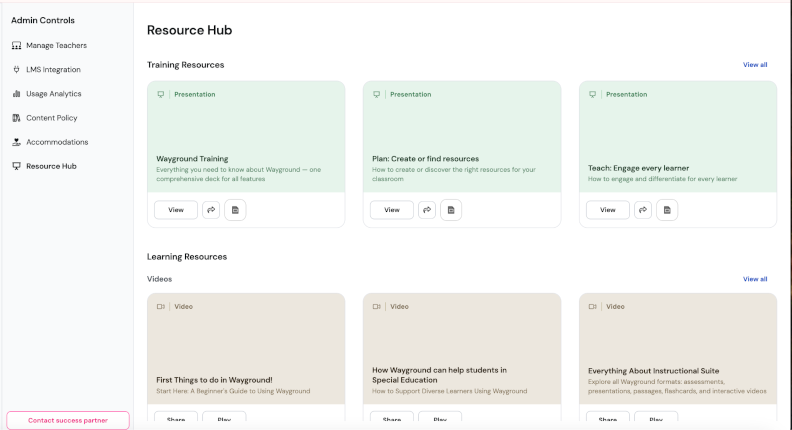View Teach: Engage every learner presentation

tap(608, 210)
